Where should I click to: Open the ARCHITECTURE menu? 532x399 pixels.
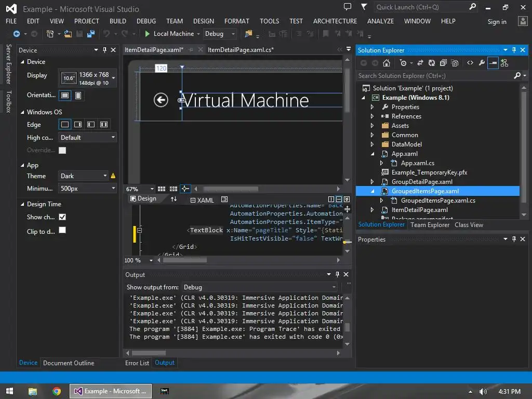(x=335, y=21)
